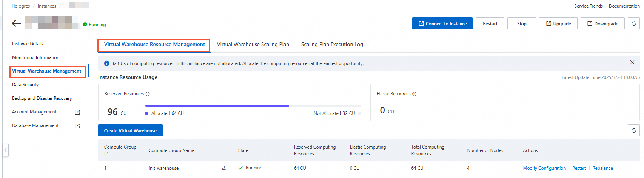The width and height of the screenshot is (644, 178).
Task: Open the Hologres breadcrumb link
Action: point(21,6)
